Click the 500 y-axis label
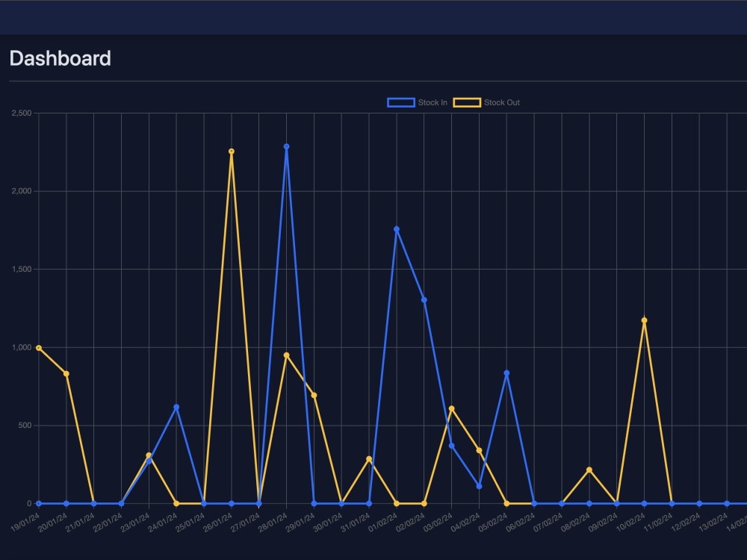Viewport: 747px width, 560px height. coord(25,426)
